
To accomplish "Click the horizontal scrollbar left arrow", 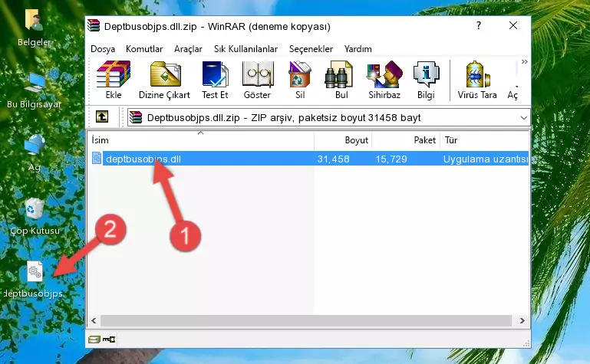I will tap(94, 320).
